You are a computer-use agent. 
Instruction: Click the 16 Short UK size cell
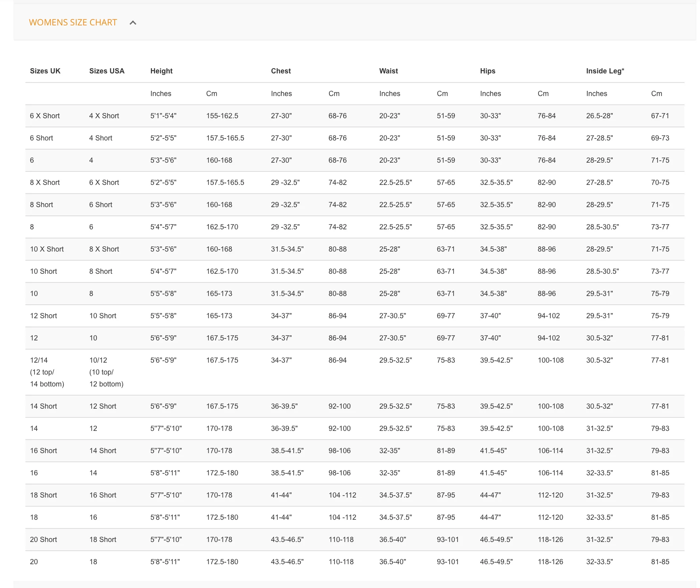[x=43, y=451]
